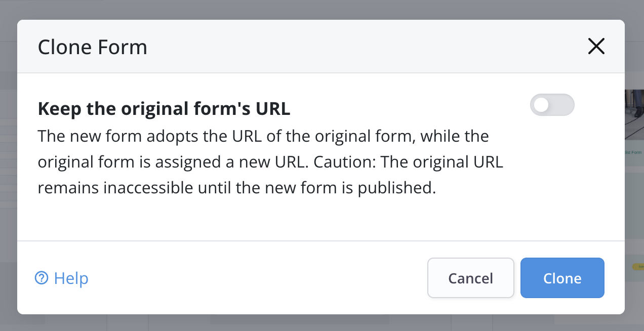Screen dimensions: 644x331
Task: Click the dialog header bar beside the title
Action: point(354,47)
